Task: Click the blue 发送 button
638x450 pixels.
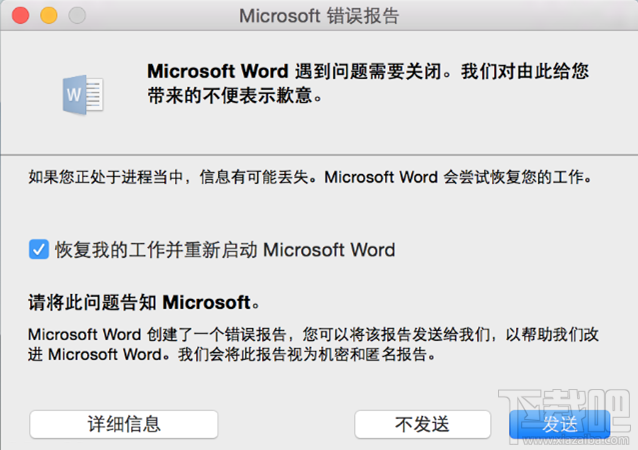Action: click(x=560, y=424)
